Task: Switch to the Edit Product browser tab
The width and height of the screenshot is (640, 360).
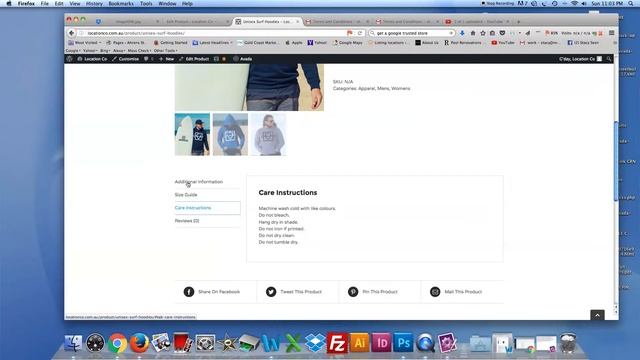Action: click(196, 22)
